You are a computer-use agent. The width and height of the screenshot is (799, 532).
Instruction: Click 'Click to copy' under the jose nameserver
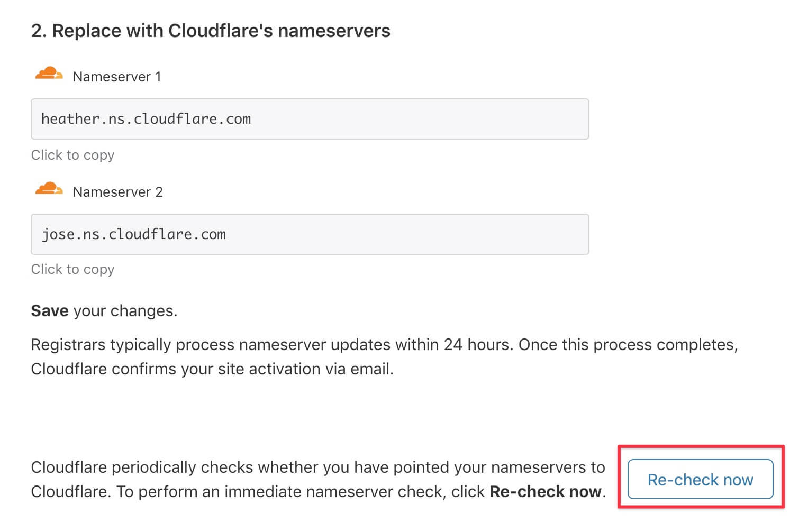72,269
